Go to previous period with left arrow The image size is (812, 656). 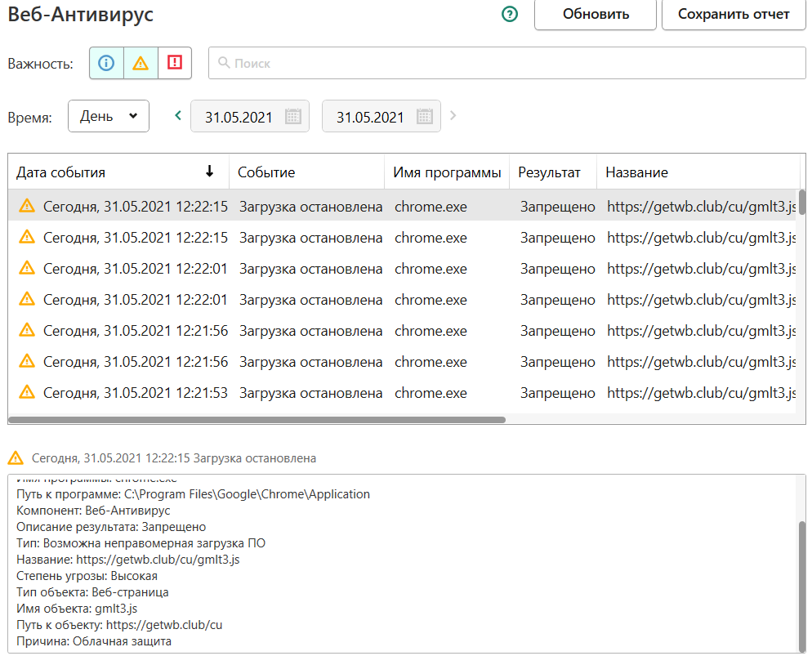point(178,116)
